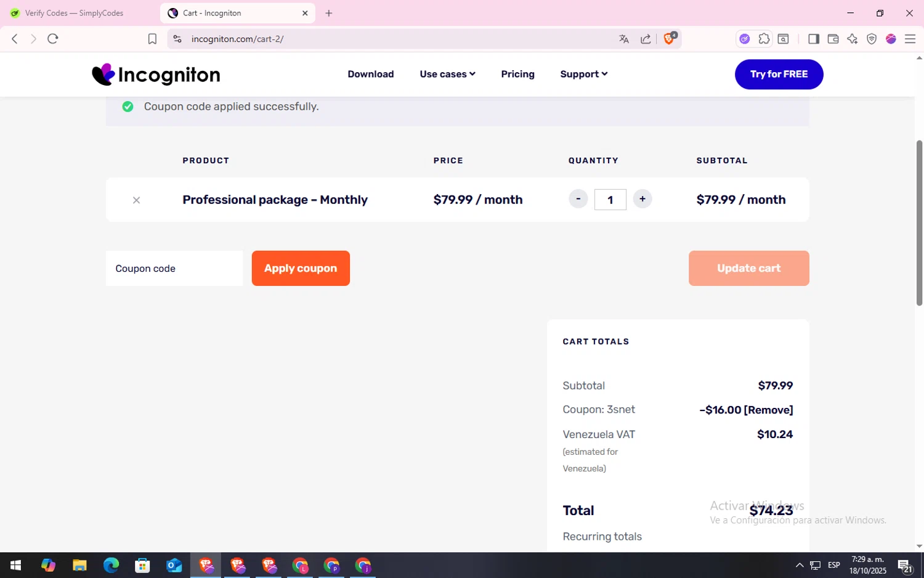Screen dimensions: 924x578
Task: Click the network icon in system tray
Action: 815,565
